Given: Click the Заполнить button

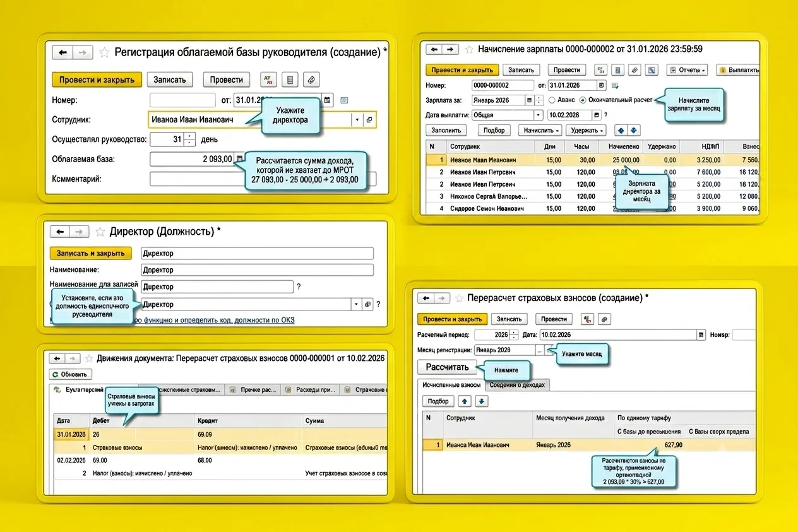Looking at the screenshot, I should click(x=446, y=130).
